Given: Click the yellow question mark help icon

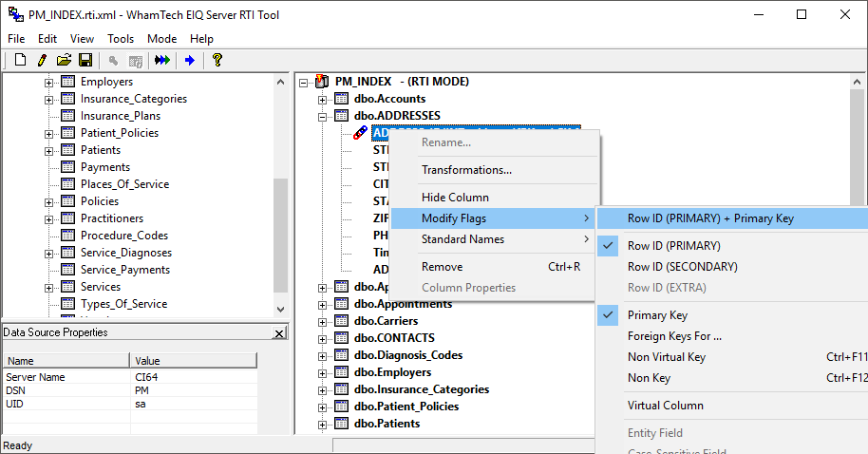Looking at the screenshot, I should 217,60.
